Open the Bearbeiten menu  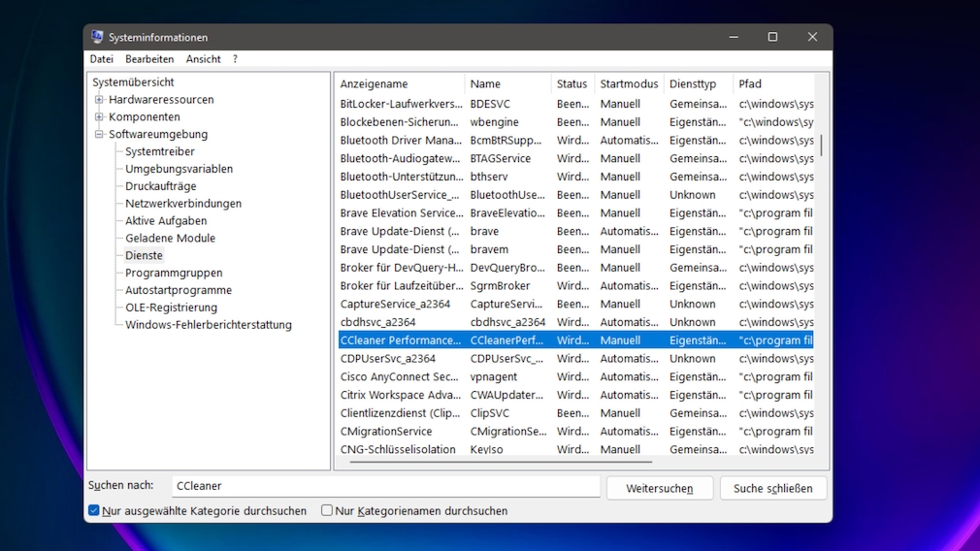(x=149, y=59)
